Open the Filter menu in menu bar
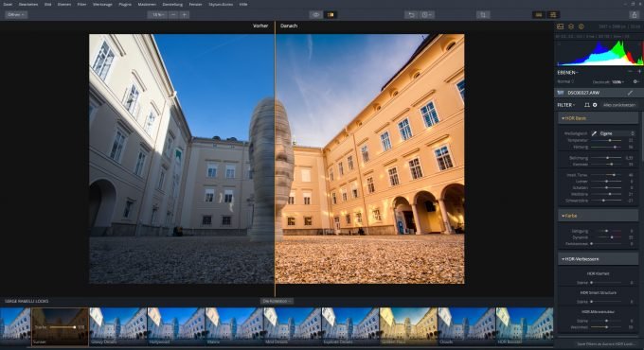The height and width of the screenshot is (350, 644). pyautogui.click(x=81, y=4)
